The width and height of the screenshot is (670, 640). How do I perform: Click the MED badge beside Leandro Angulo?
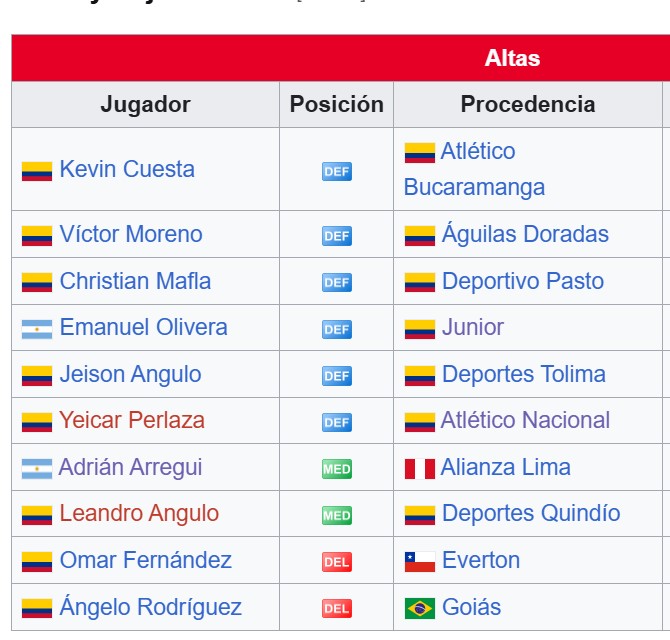pyautogui.click(x=337, y=515)
